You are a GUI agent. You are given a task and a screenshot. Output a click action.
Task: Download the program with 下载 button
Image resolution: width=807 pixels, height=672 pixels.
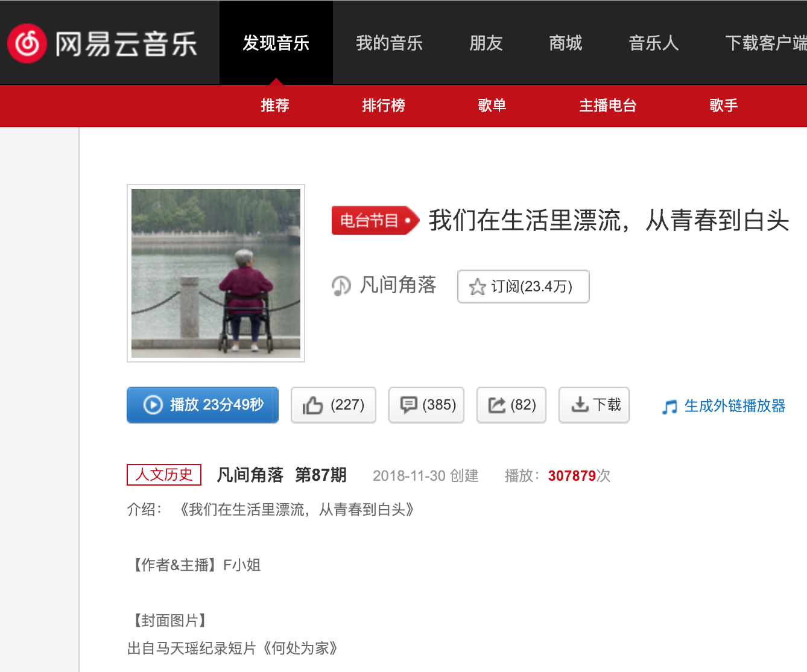594,405
